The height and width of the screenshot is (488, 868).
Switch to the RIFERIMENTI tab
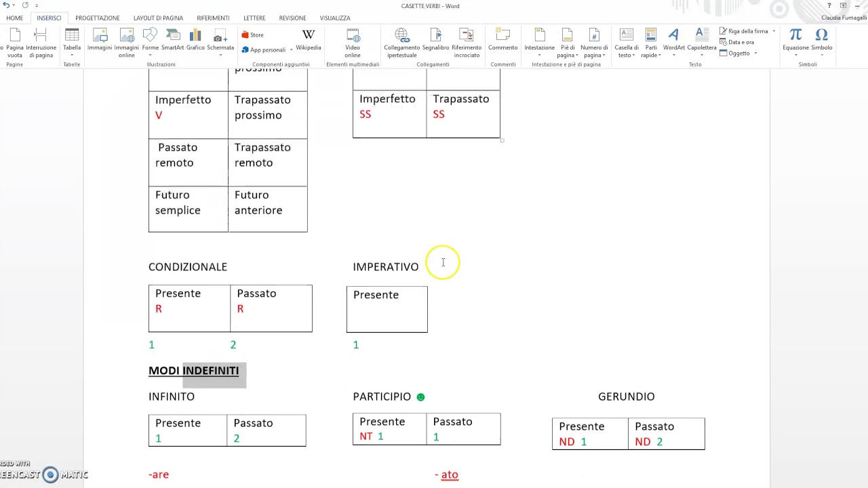213,18
